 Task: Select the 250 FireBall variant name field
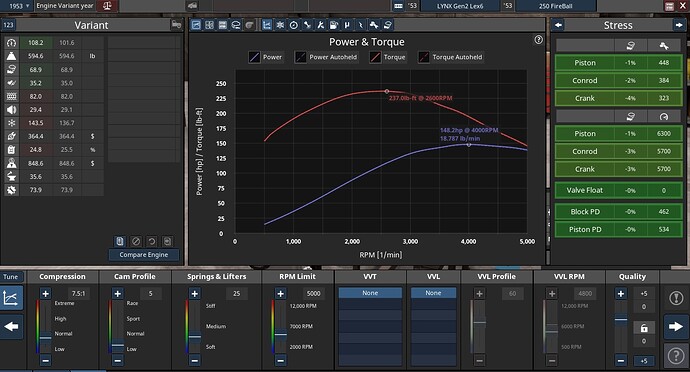click(x=555, y=6)
